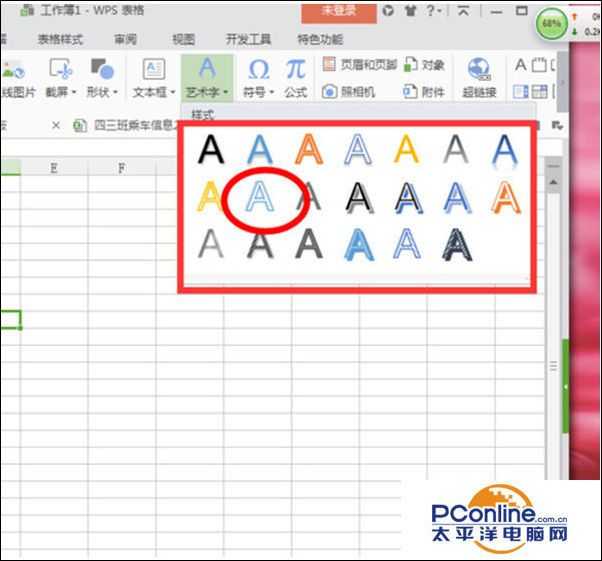Select the circled light-blue outline WordArt style

[x=259, y=196]
